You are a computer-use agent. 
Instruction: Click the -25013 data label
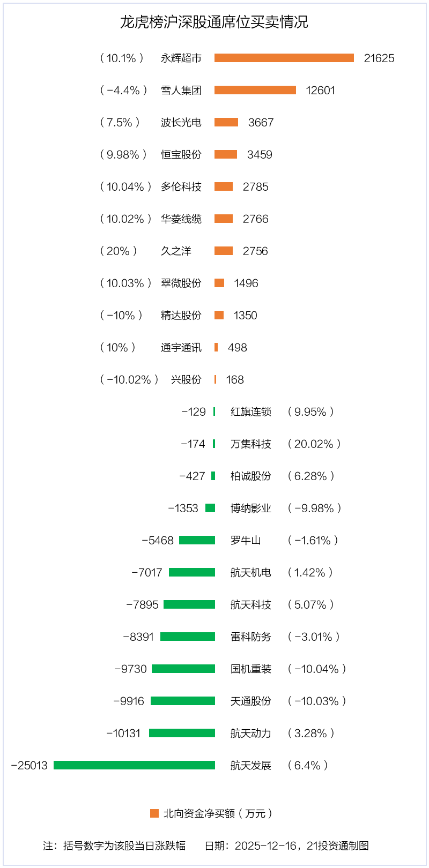(29, 765)
